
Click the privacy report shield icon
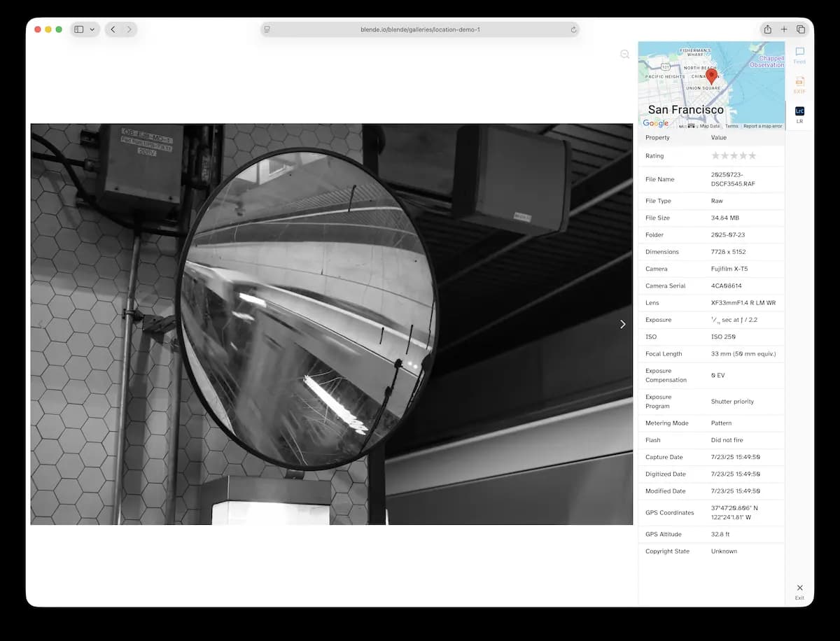266,29
